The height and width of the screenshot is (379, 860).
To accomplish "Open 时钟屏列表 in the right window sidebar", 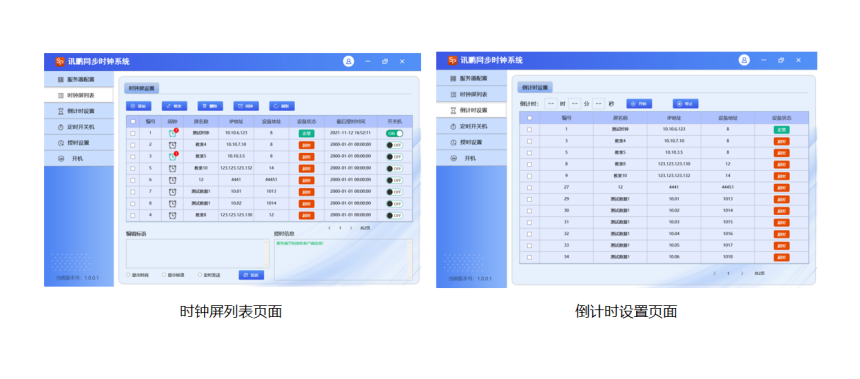I will click(x=472, y=94).
